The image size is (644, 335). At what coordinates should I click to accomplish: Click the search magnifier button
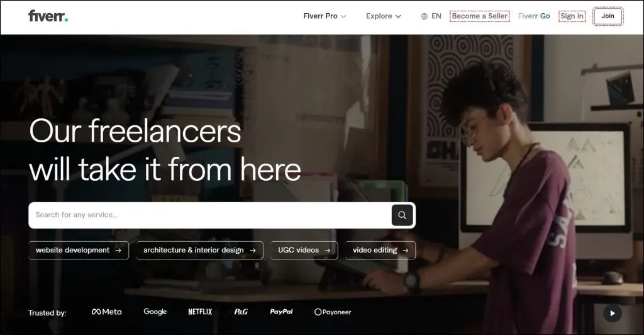coord(402,215)
